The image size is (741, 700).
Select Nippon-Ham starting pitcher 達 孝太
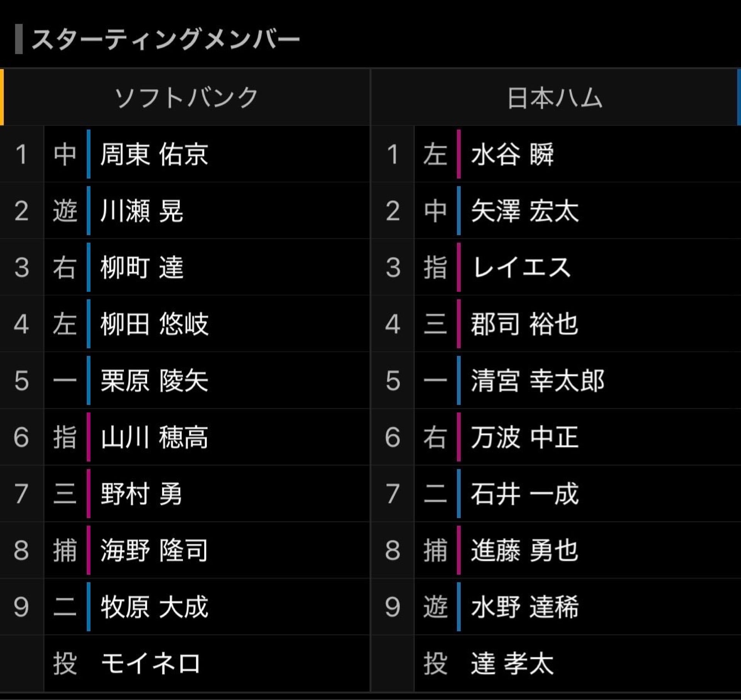pos(512,664)
